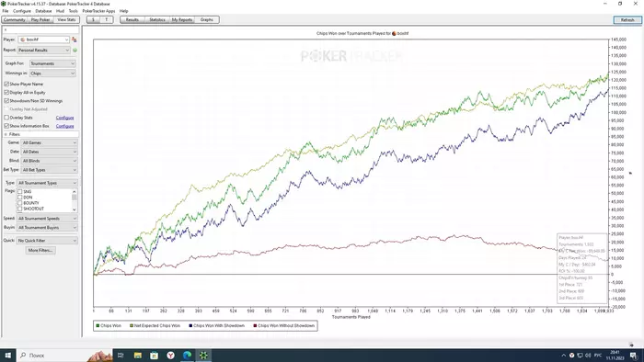
Task: Click Configure link beside Show Information Box
Action: point(65,126)
